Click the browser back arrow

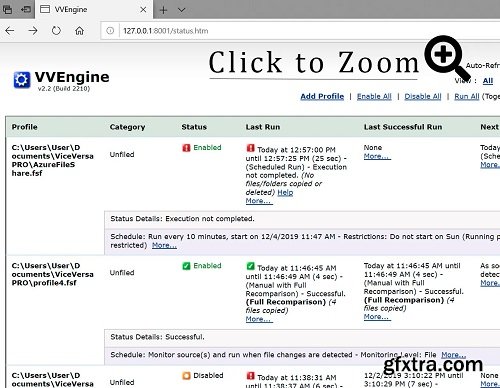[10, 31]
